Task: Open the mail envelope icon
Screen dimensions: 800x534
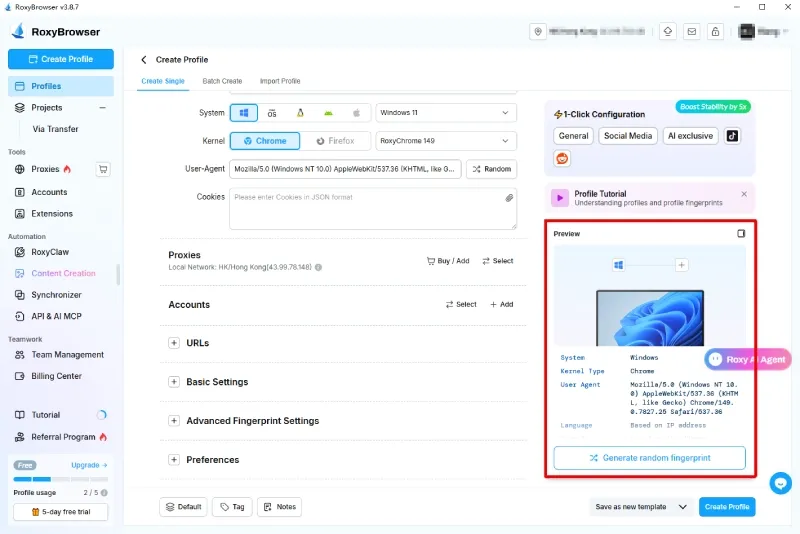Action: click(691, 32)
